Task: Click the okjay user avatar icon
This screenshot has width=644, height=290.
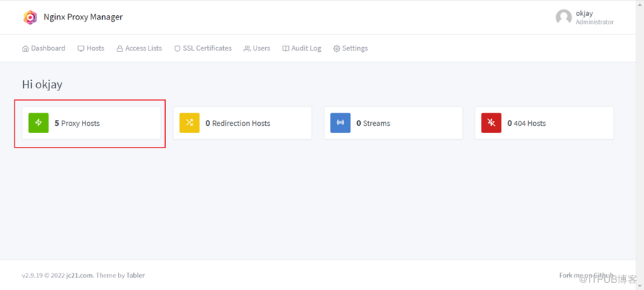Action: 564,17
